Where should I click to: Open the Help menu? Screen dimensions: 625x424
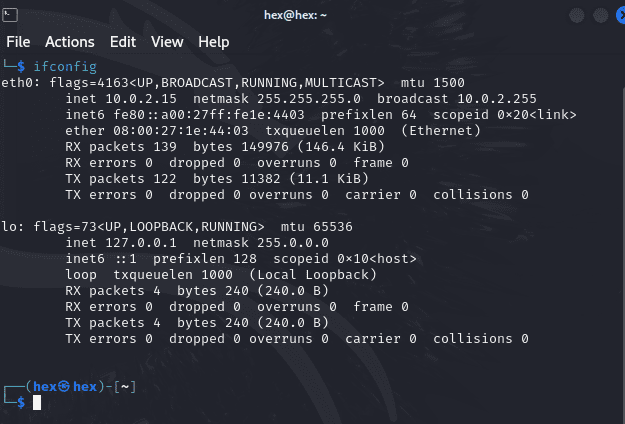tap(214, 42)
